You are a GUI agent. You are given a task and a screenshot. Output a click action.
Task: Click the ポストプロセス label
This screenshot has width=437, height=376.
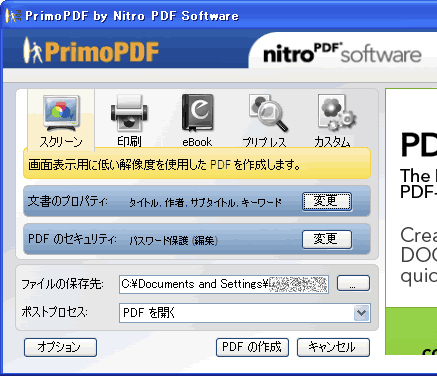click(x=54, y=312)
